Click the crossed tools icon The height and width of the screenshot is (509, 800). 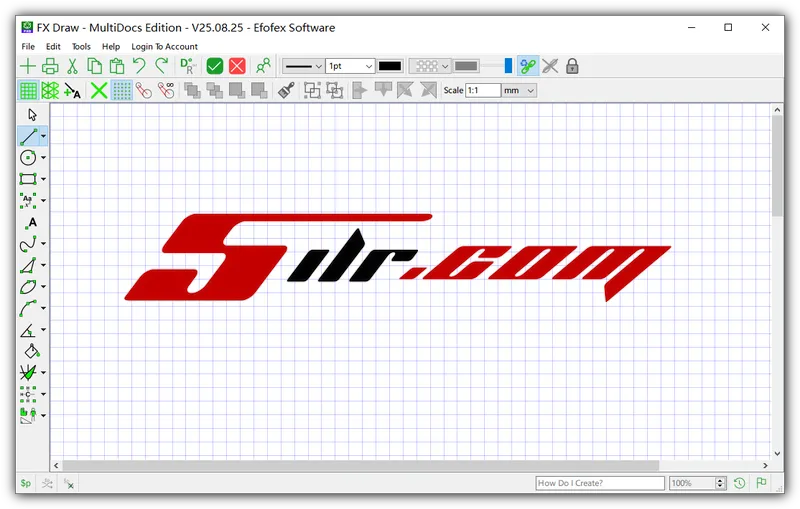[x=550, y=66]
